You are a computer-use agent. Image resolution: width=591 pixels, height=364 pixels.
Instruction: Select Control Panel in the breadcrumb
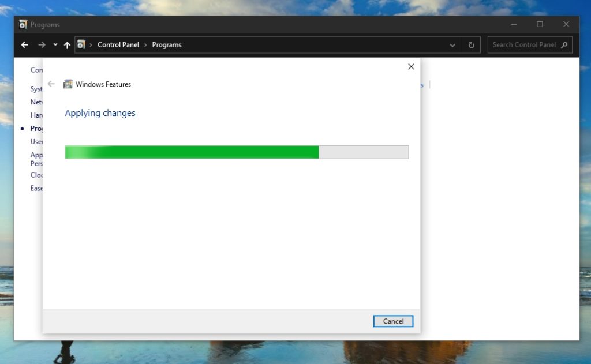point(118,44)
